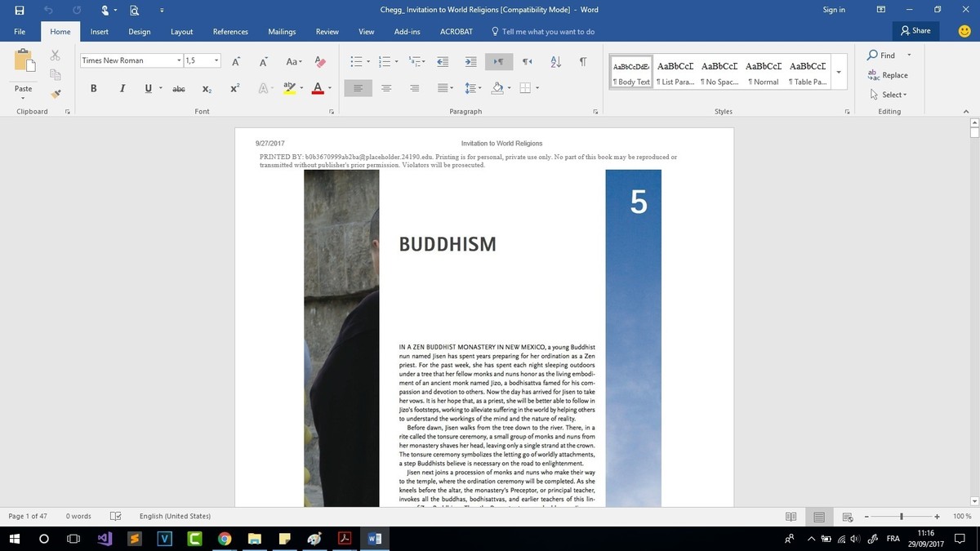Click the Replace button in Editing
980x551 pixels.
tap(888, 75)
